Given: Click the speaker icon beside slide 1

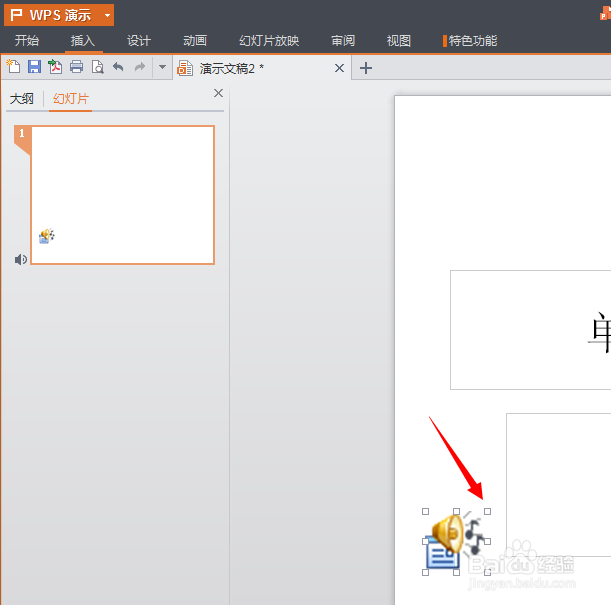Looking at the screenshot, I should (x=21, y=259).
